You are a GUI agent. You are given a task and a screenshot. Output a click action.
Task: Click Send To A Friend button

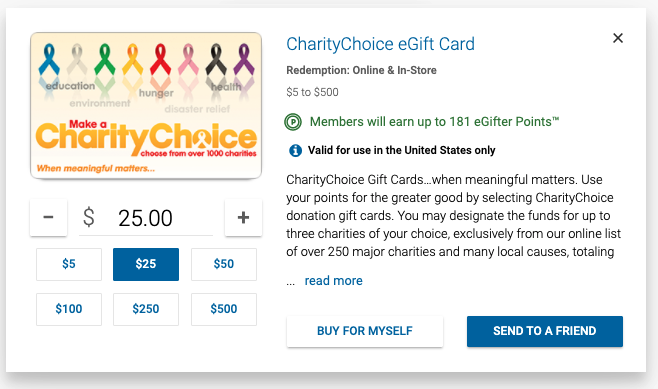545,331
